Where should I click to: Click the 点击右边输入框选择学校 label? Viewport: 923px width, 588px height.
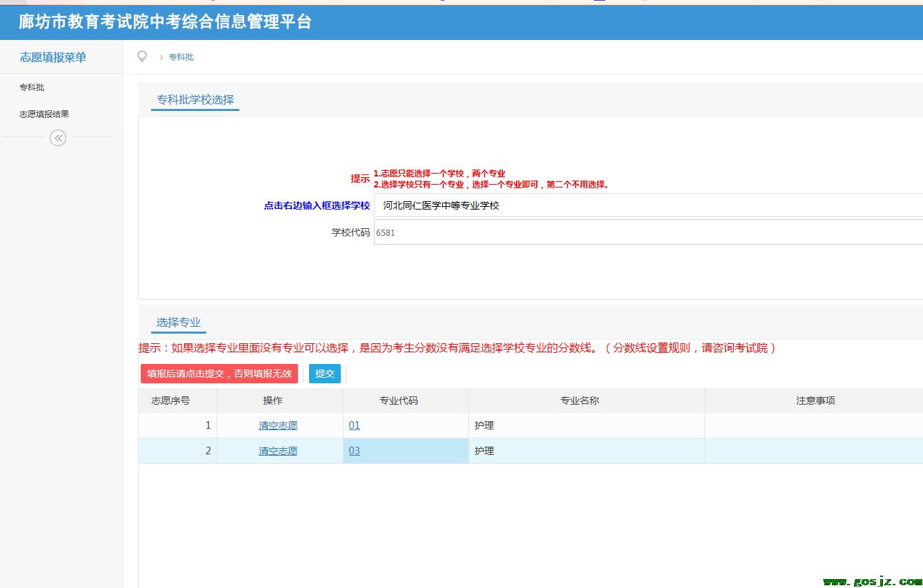tap(317, 205)
